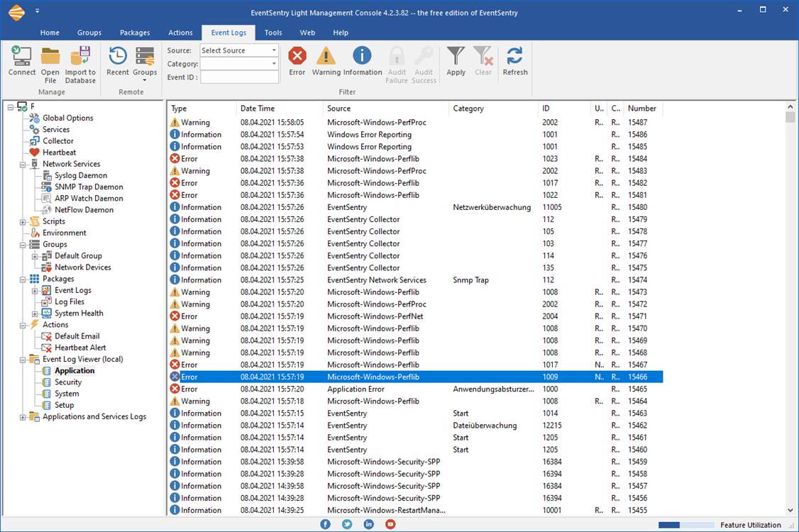
Task: Clear the filter with crossed funnel icon
Action: coord(483,56)
